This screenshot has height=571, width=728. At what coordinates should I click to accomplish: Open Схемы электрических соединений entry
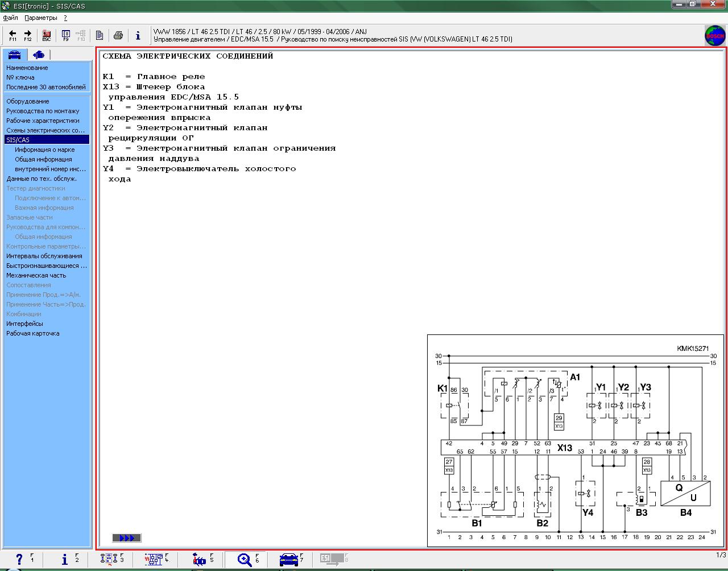click(45, 130)
